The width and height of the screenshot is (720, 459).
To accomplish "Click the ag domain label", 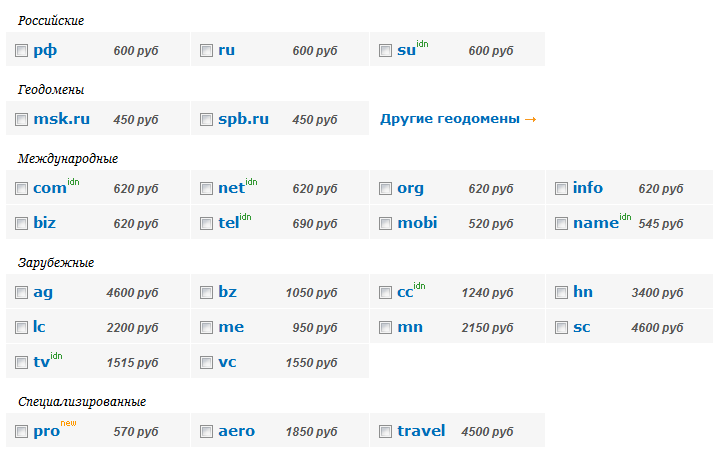I will click(x=43, y=293).
